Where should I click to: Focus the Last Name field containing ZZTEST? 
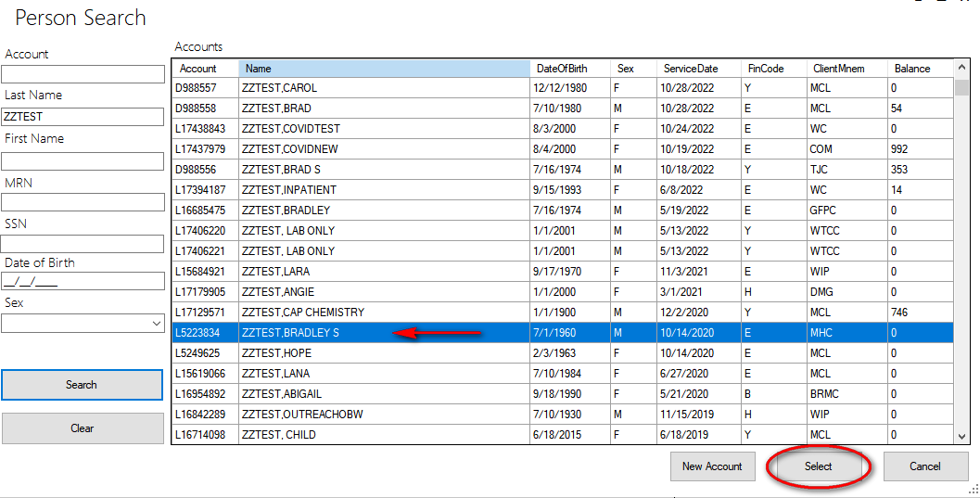point(83,117)
